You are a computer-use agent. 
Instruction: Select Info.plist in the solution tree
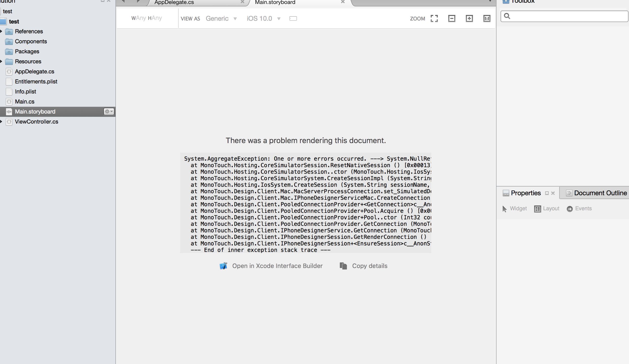click(x=26, y=92)
